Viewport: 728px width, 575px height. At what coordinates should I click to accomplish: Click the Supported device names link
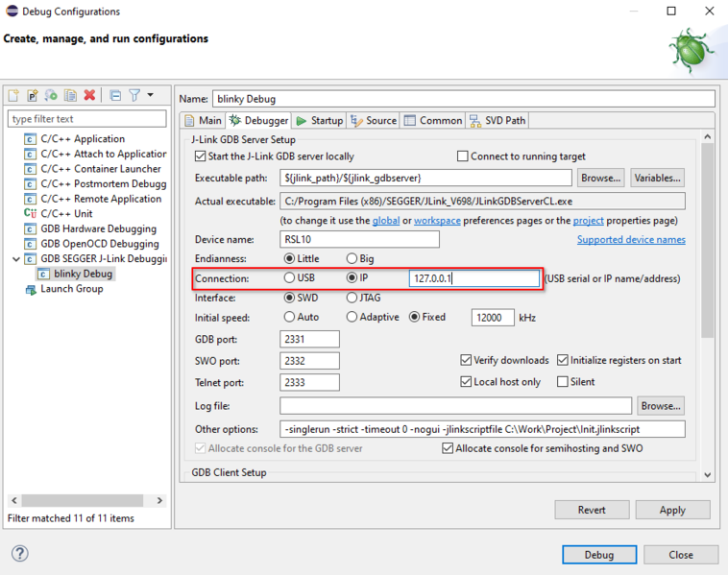[x=630, y=240]
